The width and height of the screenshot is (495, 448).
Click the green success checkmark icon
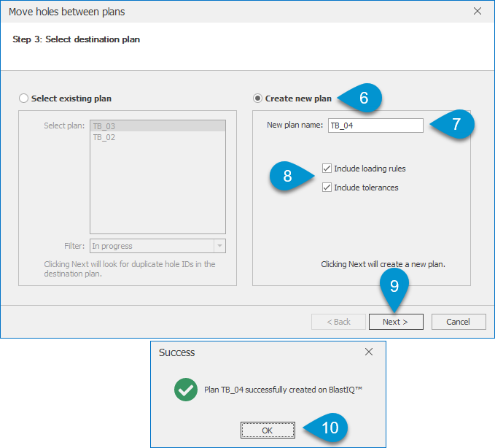pos(186,390)
